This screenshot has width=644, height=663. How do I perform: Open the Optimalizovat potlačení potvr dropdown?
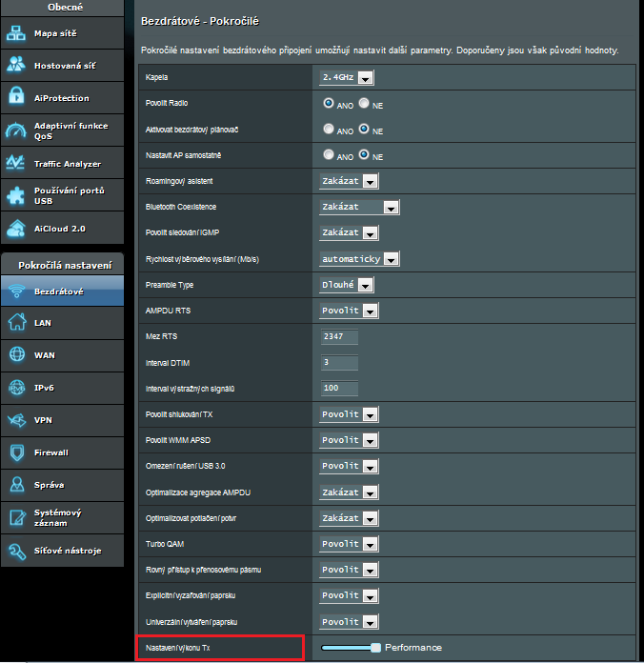(349, 518)
